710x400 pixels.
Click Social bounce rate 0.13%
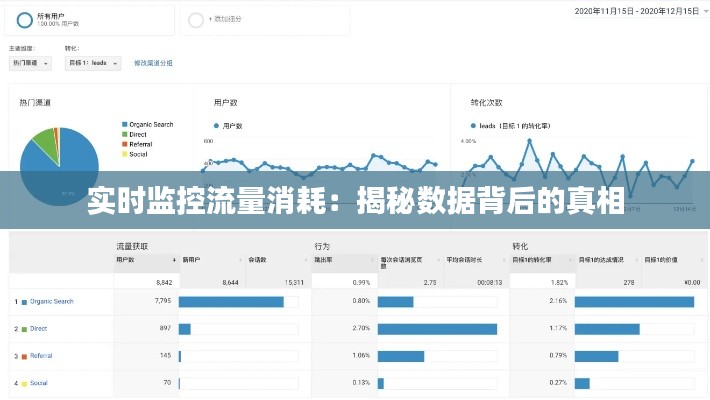361,382
